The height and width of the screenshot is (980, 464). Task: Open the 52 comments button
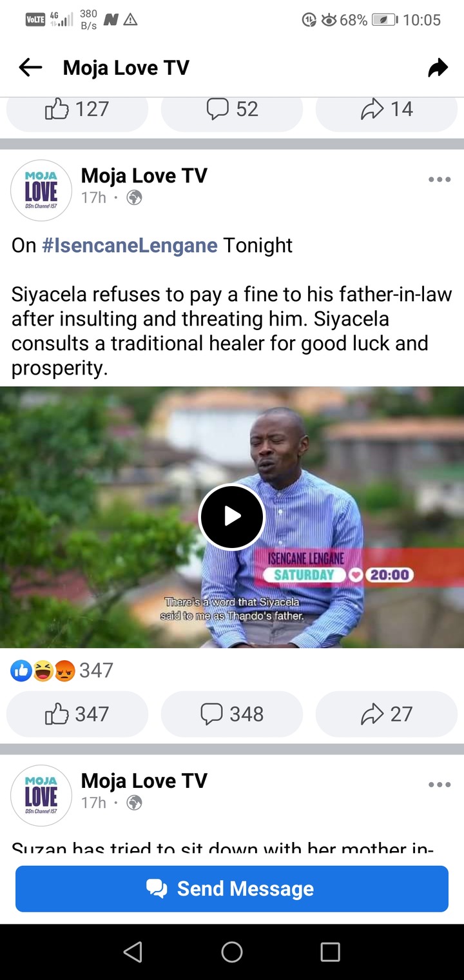(x=232, y=111)
